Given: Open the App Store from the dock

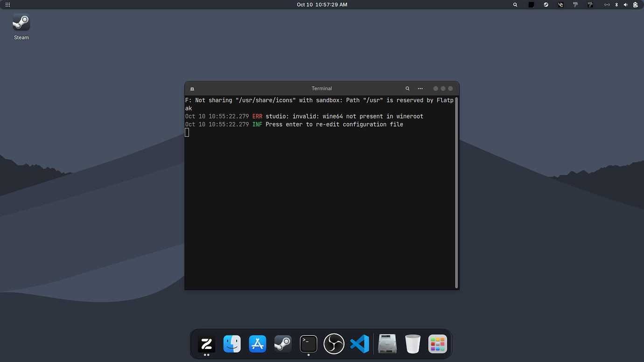Looking at the screenshot, I should [x=258, y=344].
